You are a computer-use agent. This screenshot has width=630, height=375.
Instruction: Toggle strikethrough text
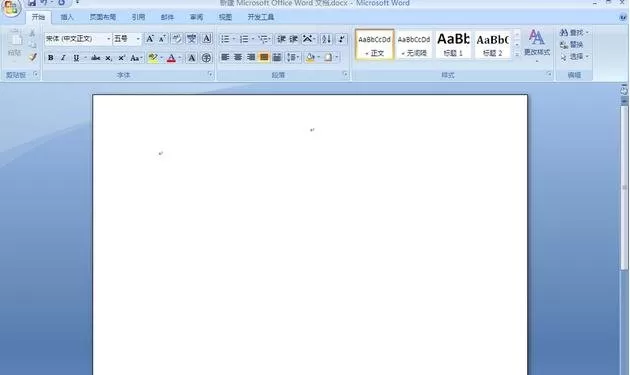point(96,58)
